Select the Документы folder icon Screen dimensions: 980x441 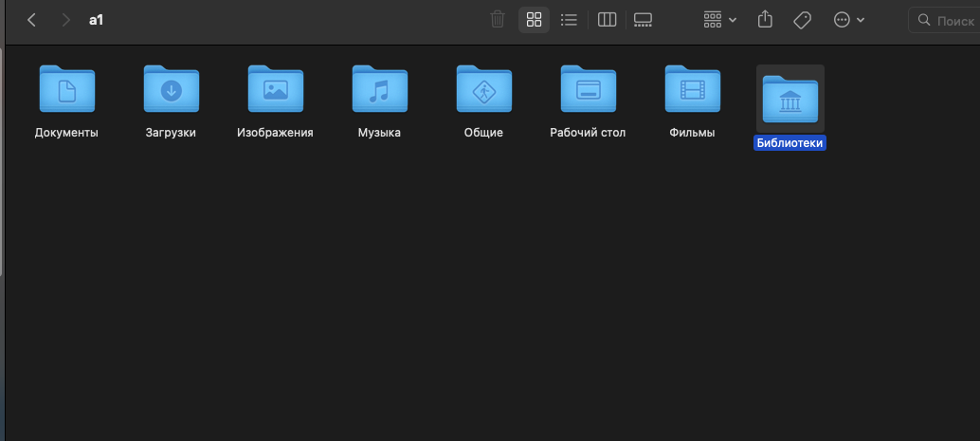point(67,88)
